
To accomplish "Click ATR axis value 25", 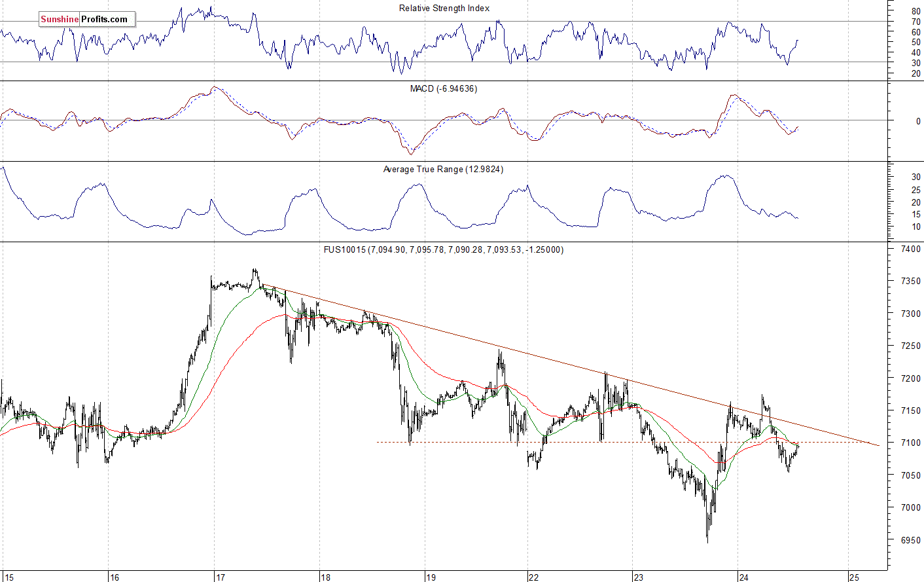I will pyautogui.click(x=916, y=190).
